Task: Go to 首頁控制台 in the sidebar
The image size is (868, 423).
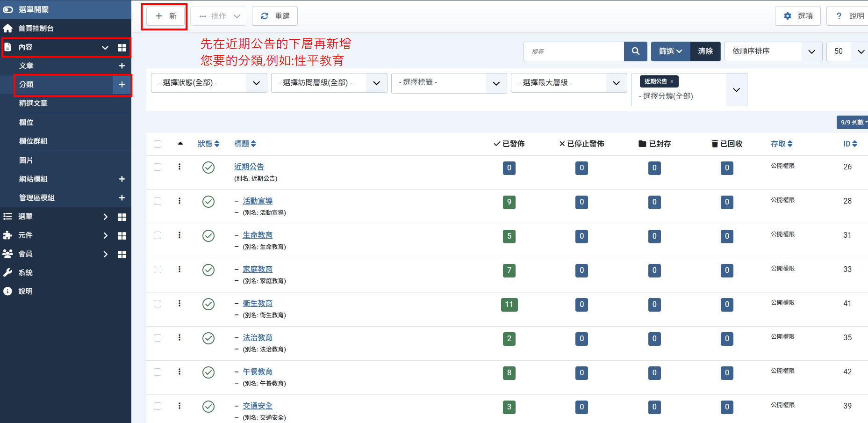Action: click(x=36, y=29)
